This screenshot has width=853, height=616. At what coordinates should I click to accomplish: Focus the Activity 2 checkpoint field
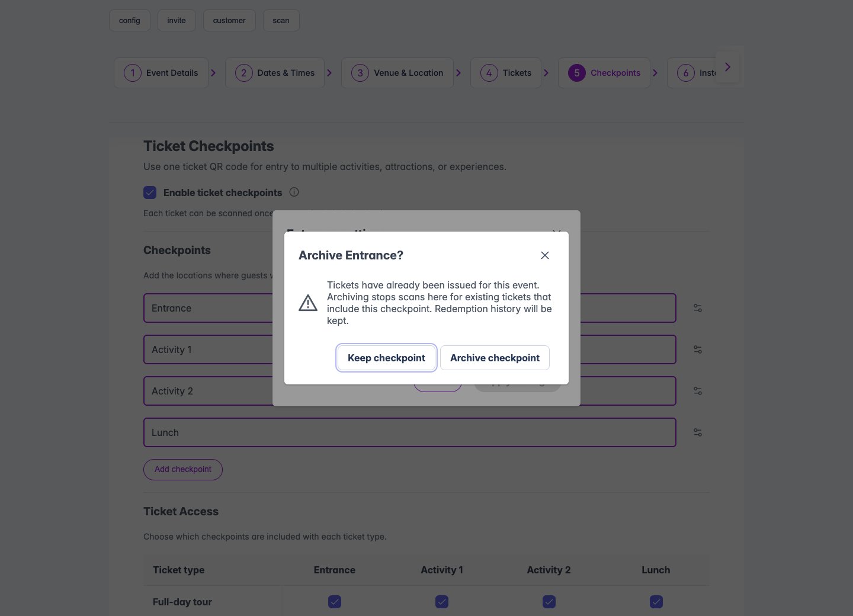click(410, 391)
